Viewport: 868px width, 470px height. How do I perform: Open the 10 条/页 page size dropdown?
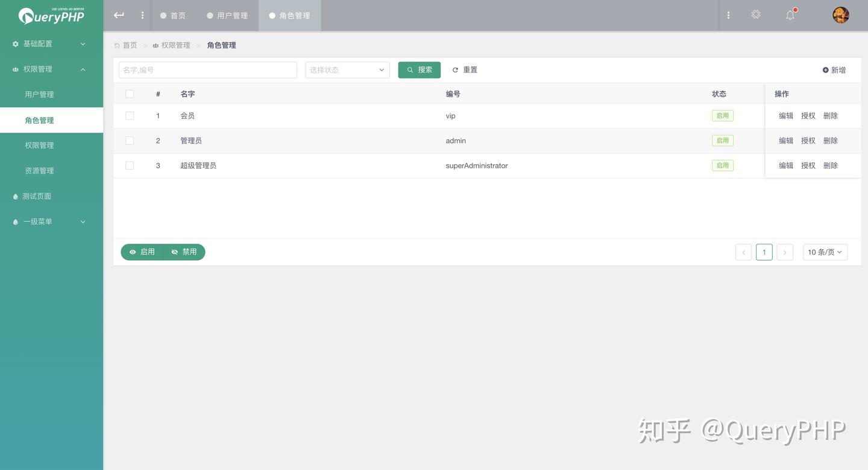(x=825, y=252)
